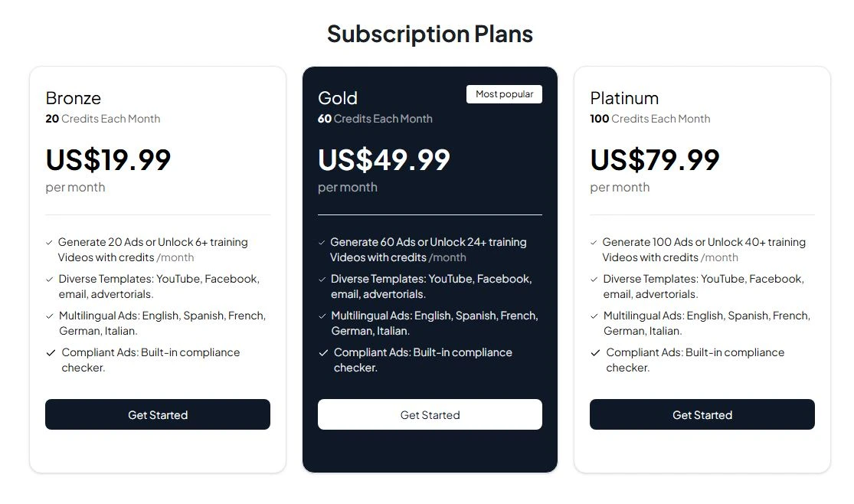Click checkmark beside Gold Multilingual Ads feature

pos(322,316)
